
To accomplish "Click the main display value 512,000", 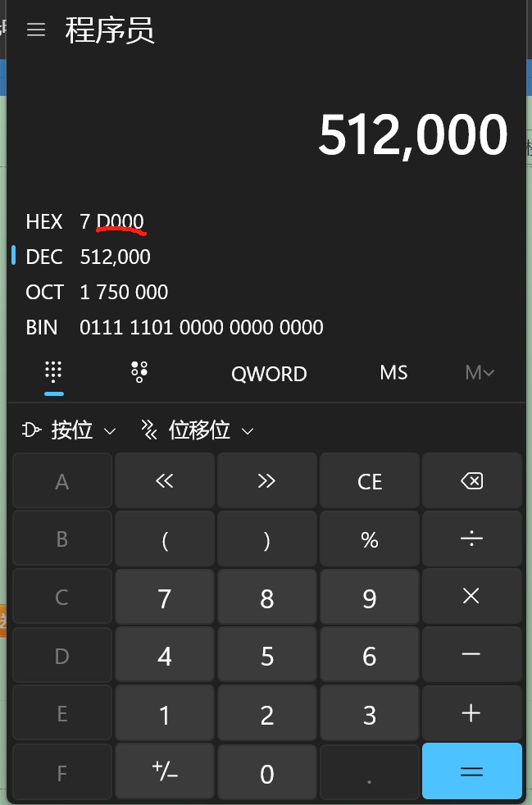I will pyautogui.click(x=413, y=135).
